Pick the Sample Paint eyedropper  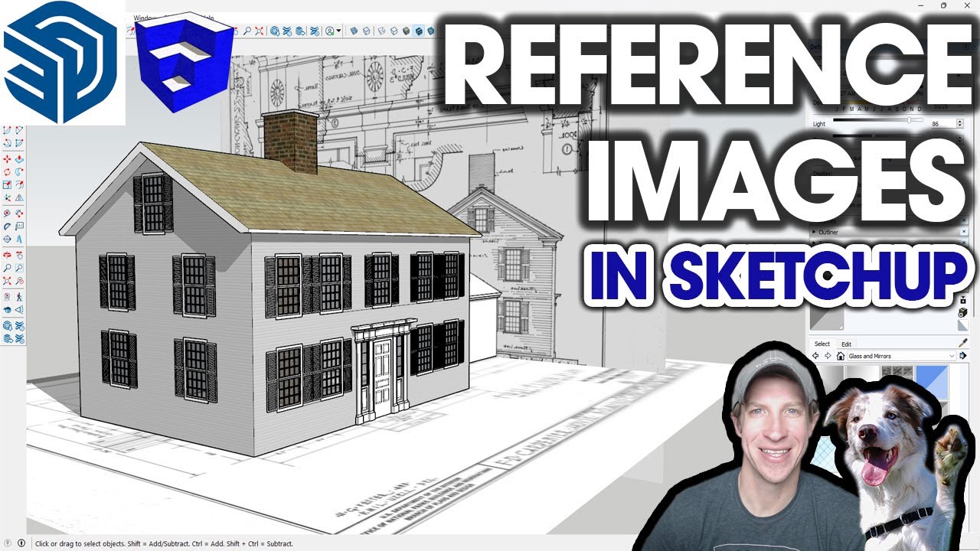tap(963, 343)
